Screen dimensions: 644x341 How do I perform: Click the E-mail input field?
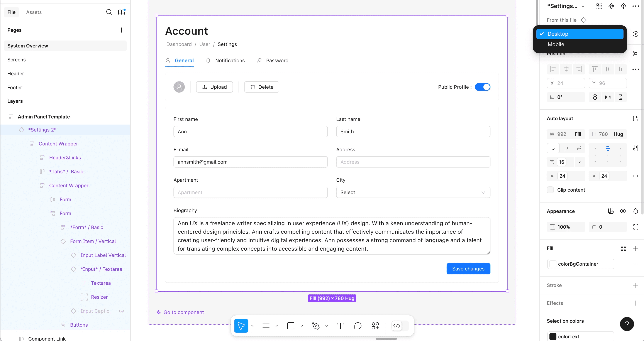(250, 162)
